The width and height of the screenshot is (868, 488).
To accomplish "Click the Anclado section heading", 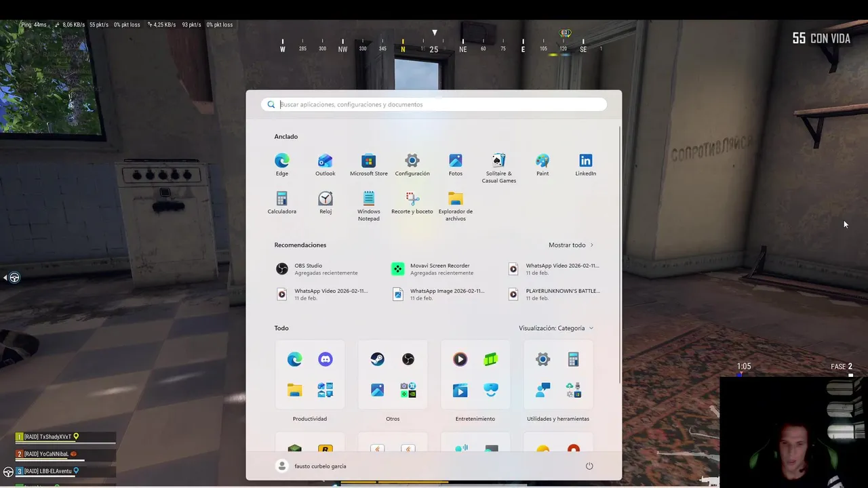I will point(286,136).
